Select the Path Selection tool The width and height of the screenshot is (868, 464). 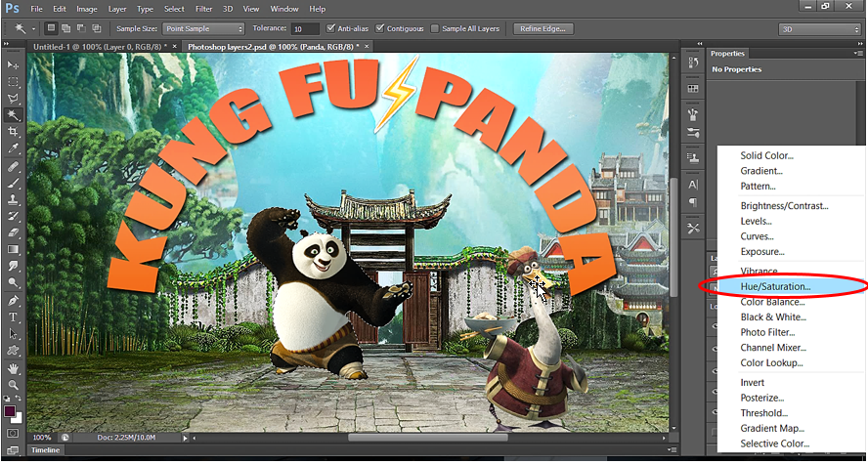point(13,334)
